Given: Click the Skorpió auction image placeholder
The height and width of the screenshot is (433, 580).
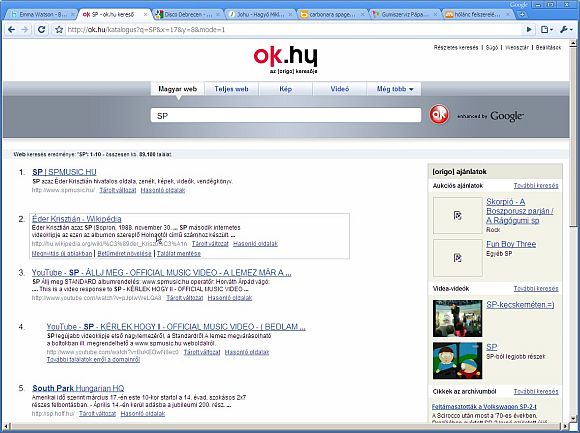Looking at the screenshot, I should click(x=458, y=215).
